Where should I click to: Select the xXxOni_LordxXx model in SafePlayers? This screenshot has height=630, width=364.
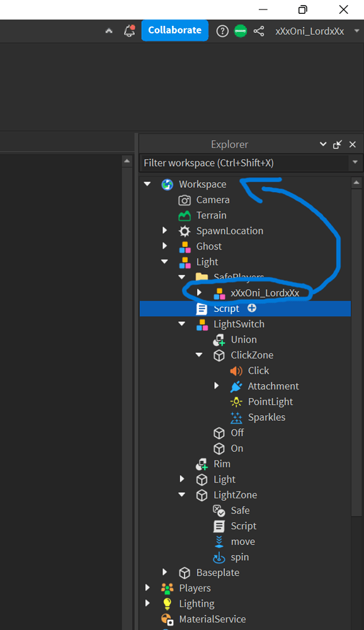click(264, 293)
